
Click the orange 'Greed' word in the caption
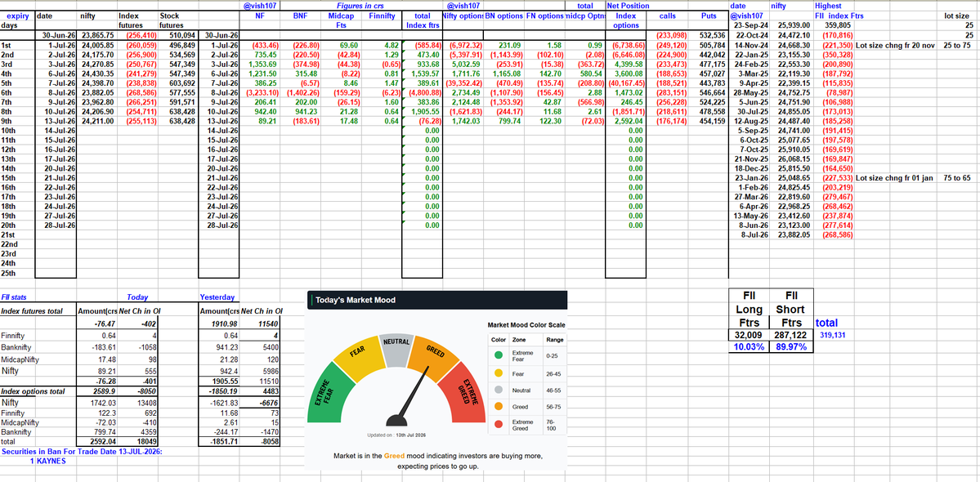click(395, 455)
